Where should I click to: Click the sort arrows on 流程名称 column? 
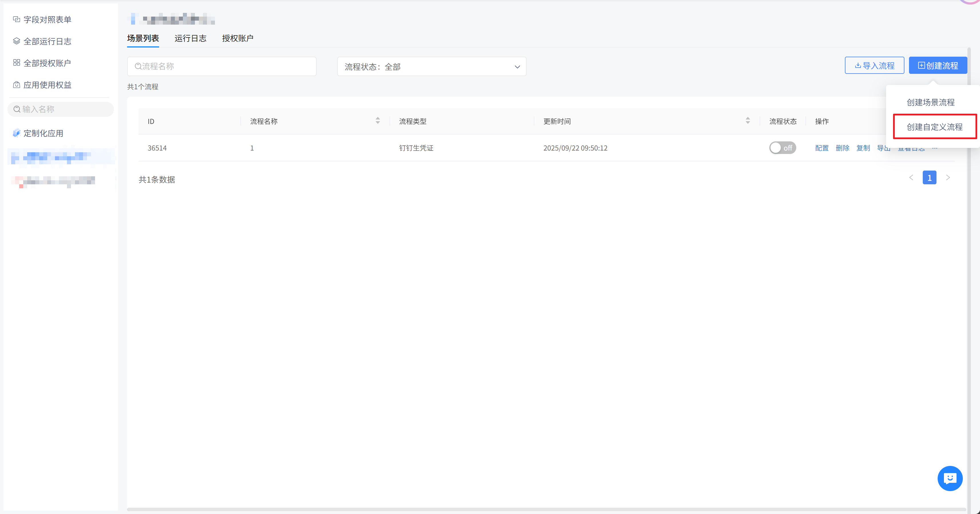point(378,120)
